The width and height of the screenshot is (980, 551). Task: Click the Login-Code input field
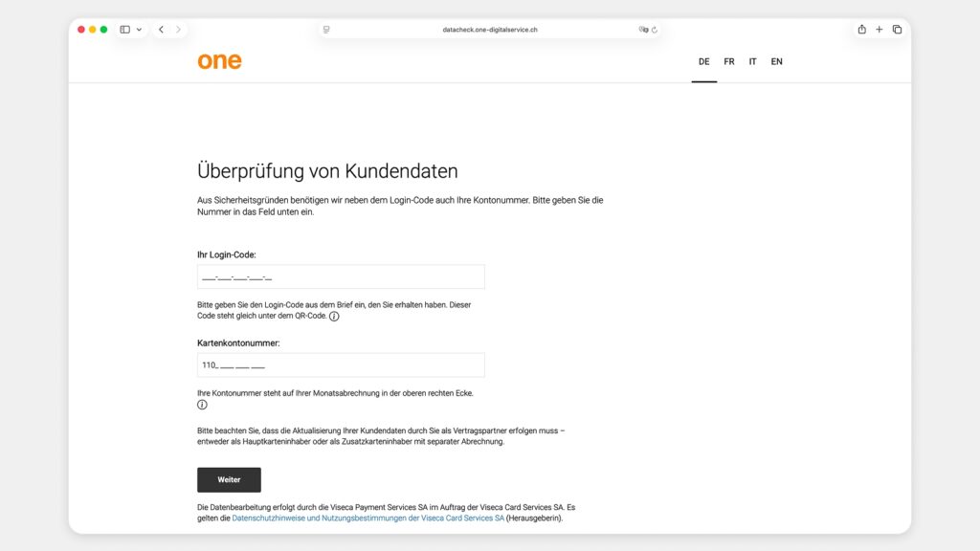341,276
